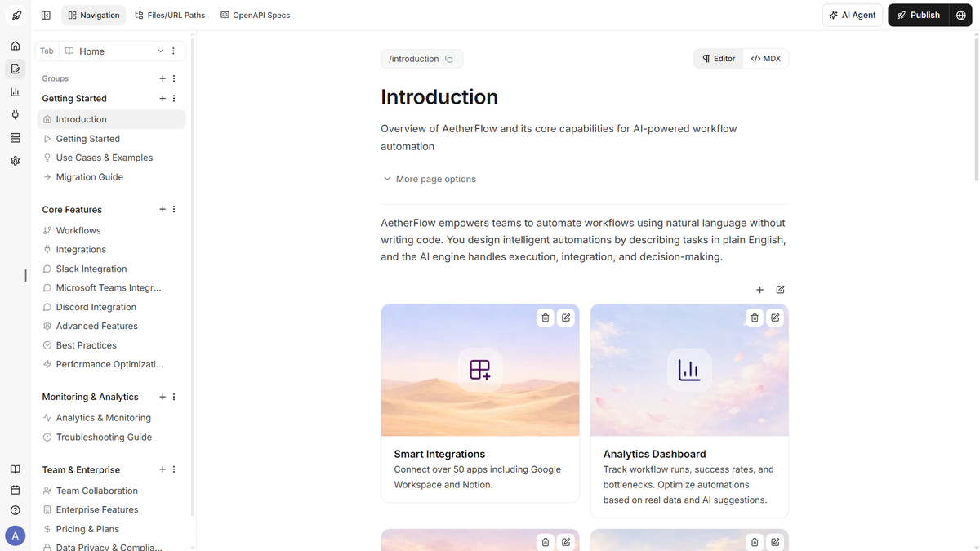Open Settings with the gear icon
The height and width of the screenshot is (551, 980).
15,160
